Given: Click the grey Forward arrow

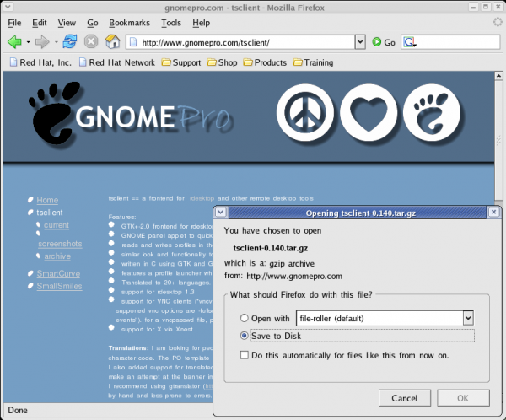Looking at the screenshot, I should click(42, 42).
